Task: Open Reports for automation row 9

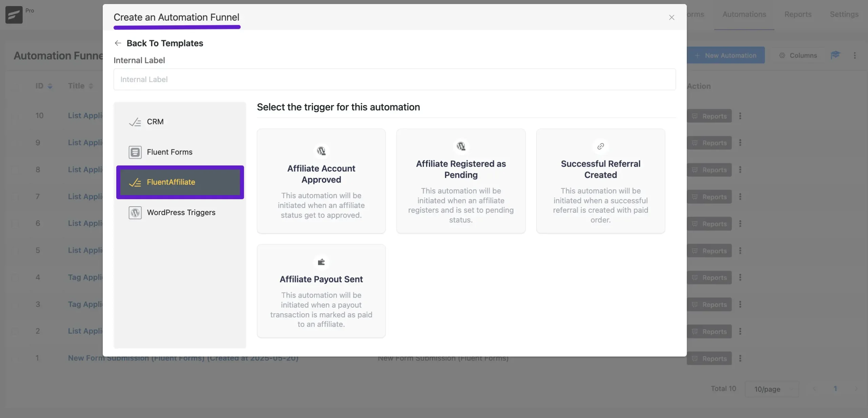Action: click(709, 143)
